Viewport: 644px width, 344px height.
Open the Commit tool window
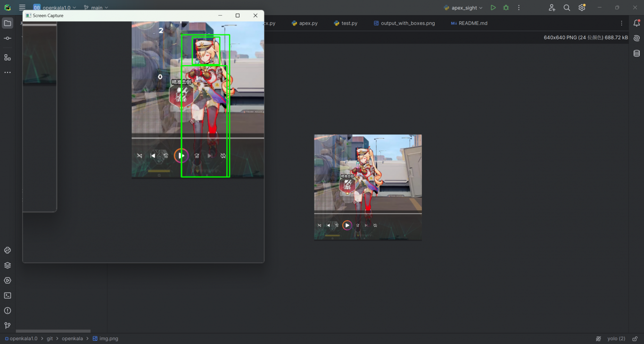8,38
